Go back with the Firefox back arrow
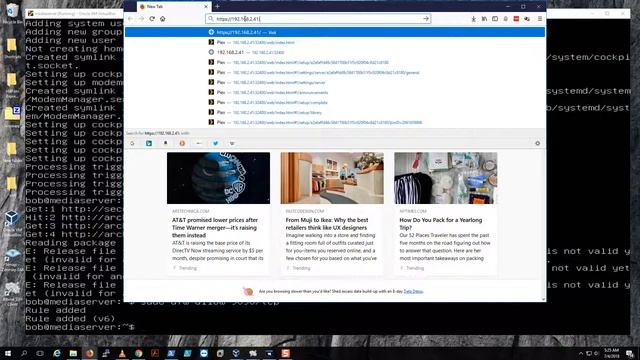 tap(131, 19)
